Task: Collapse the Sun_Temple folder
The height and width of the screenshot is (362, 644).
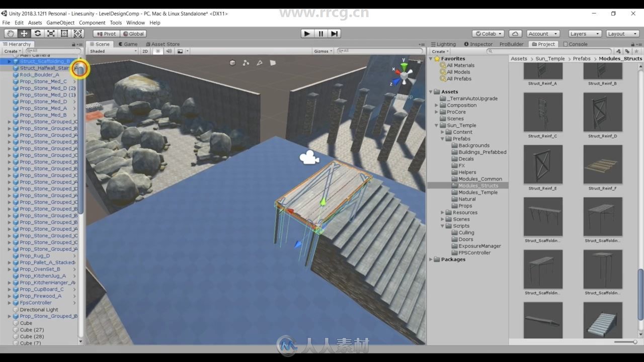Action: [437, 126]
